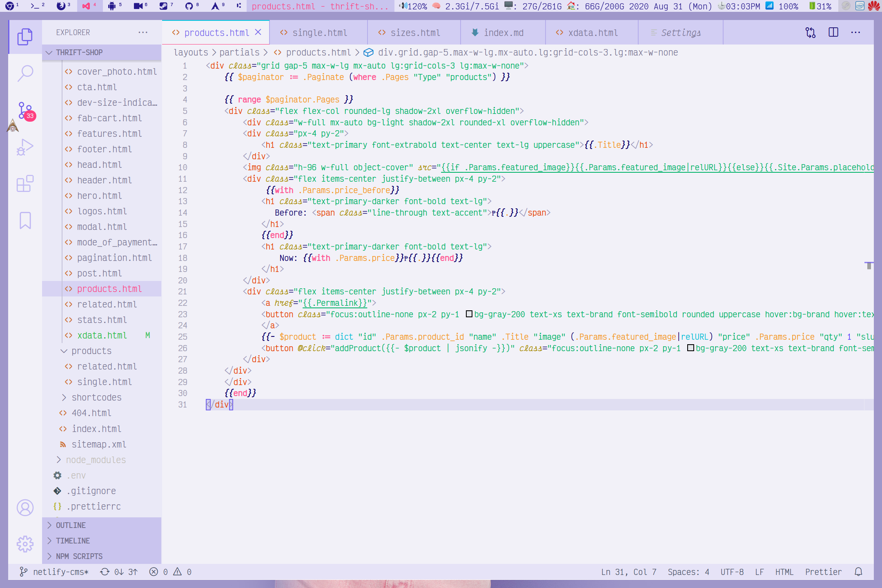This screenshot has height=588, width=882.
Task: Expand the shortcodes folder
Action: (96, 397)
